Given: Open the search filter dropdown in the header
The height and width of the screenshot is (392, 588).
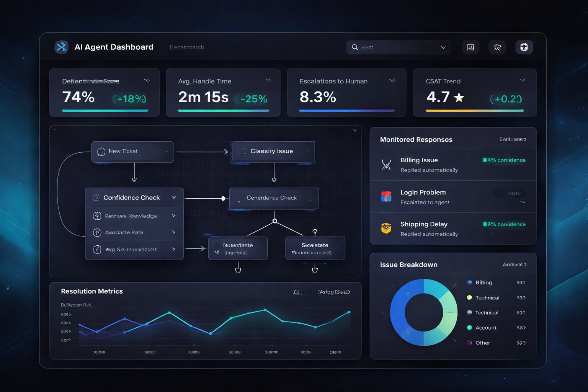Looking at the screenshot, I should click(443, 47).
